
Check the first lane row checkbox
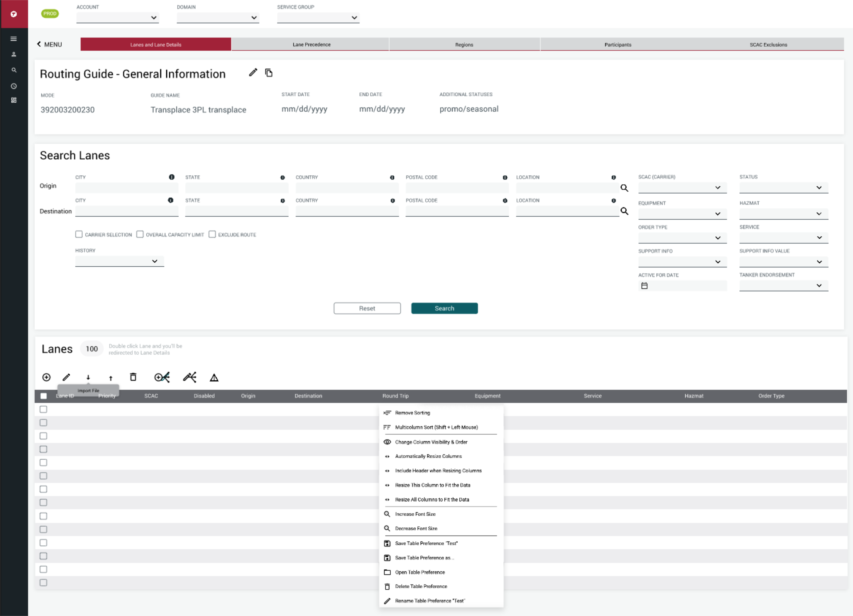(44, 410)
